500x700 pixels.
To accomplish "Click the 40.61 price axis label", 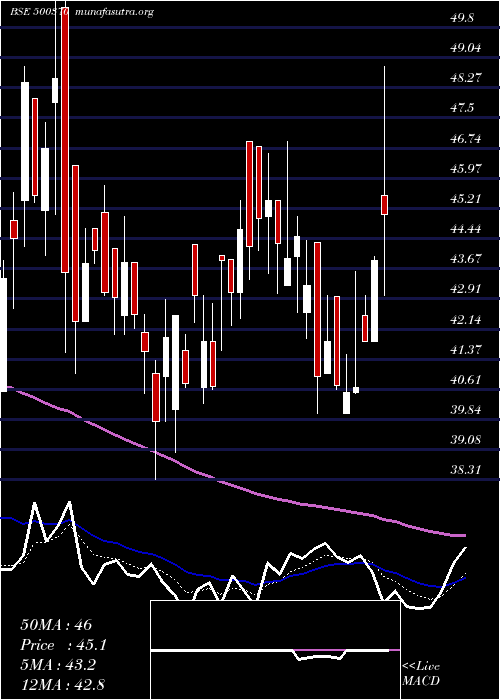I will [466, 379].
